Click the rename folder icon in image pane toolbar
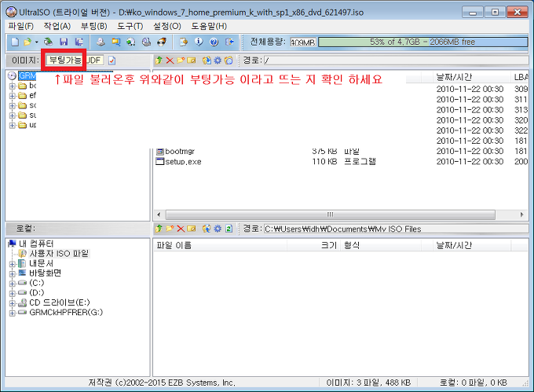 point(192,60)
